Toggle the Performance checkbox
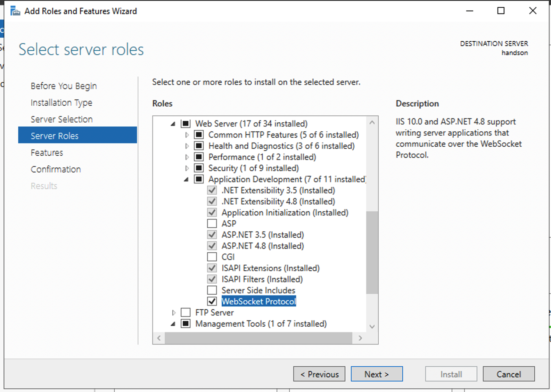The height and width of the screenshot is (392, 551). click(199, 157)
